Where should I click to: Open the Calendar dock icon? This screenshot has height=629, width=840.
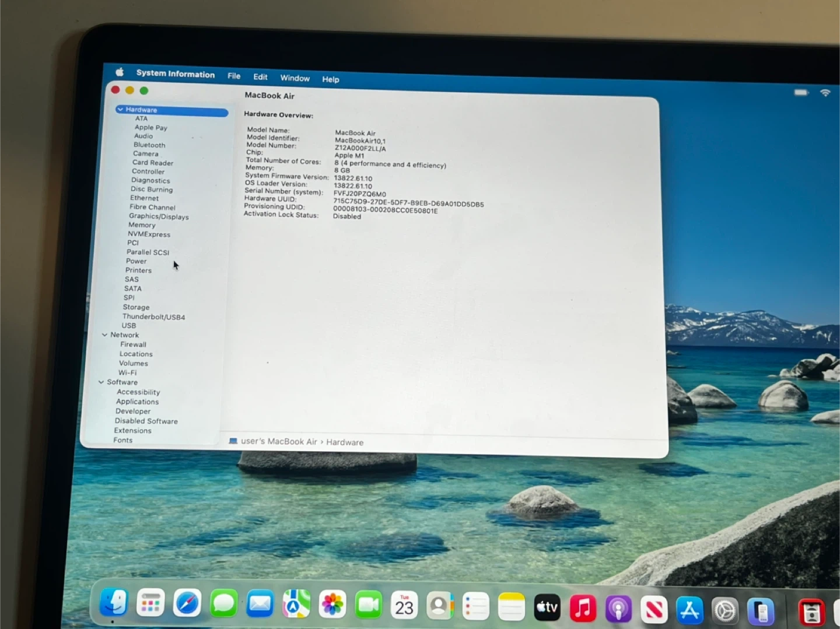[404, 606]
